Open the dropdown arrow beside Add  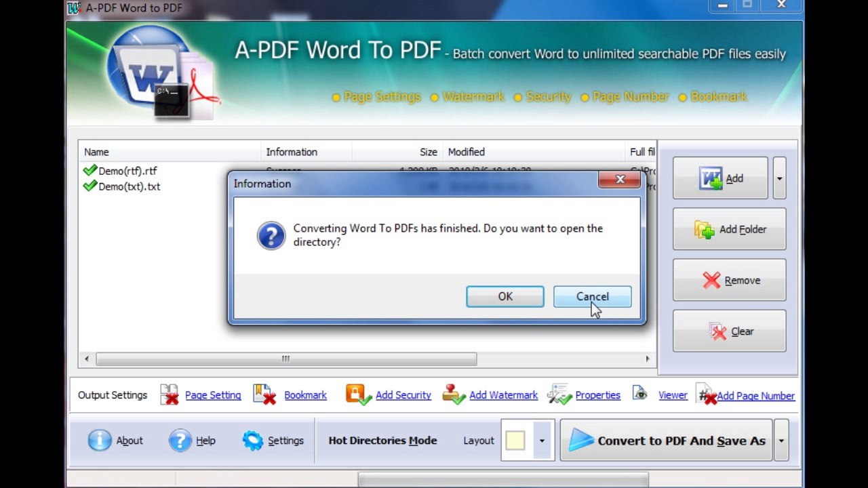click(x=779, y=178)
